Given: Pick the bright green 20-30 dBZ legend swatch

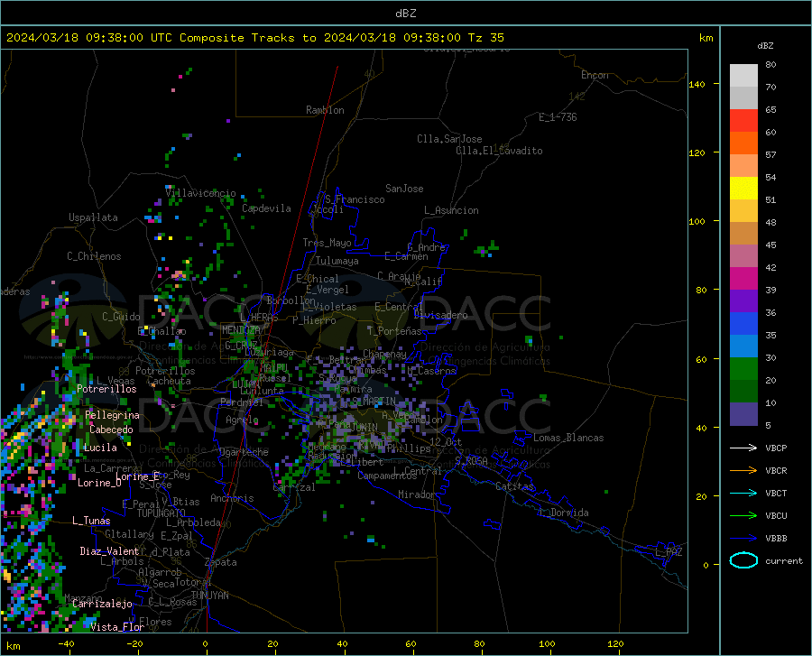Looking at the screenshot, I should tap(743, 369).
